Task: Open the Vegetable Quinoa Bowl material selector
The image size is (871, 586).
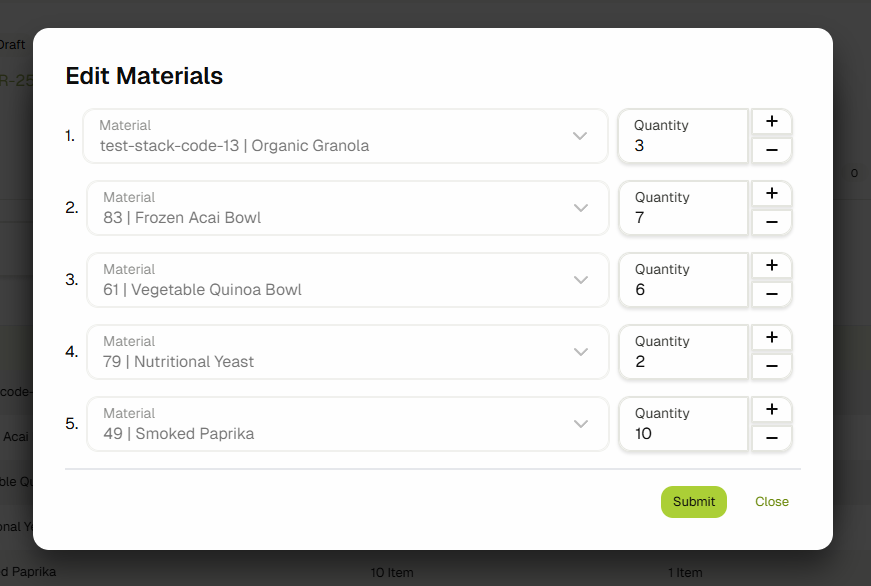Action: coord(581,280)
